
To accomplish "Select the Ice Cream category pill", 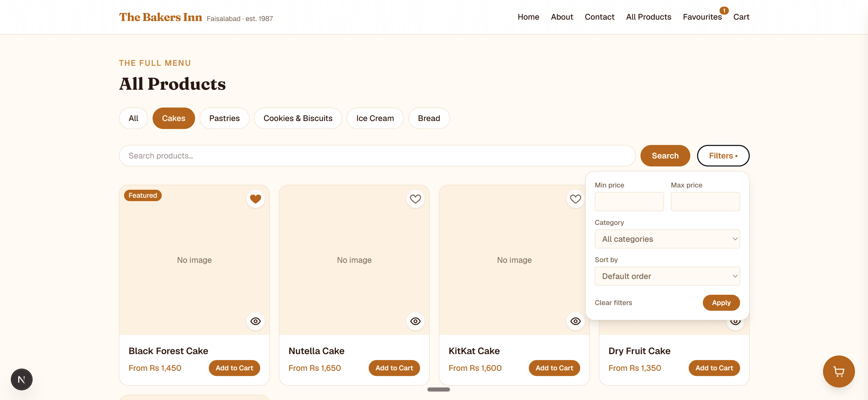I will pos(375,118).
